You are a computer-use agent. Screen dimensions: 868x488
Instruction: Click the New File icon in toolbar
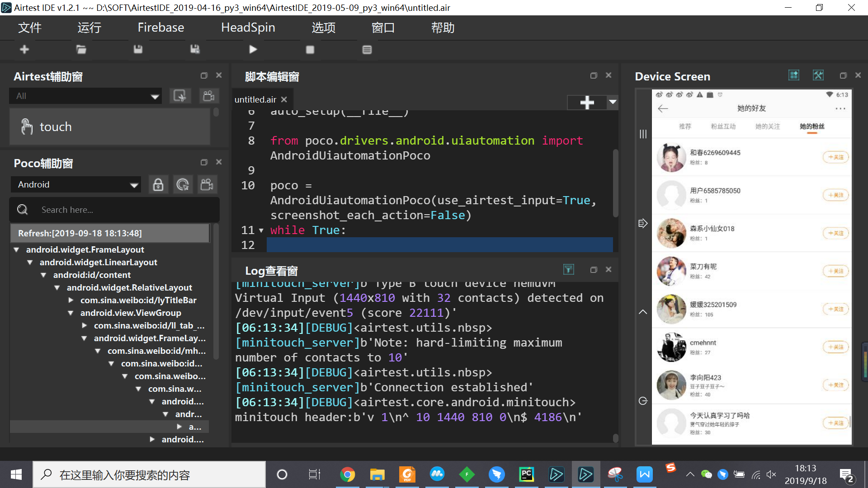coord(24,50)
